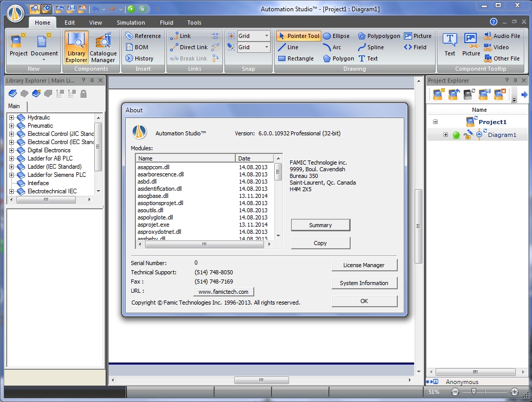The image size is (532, 402).
Task: Open the Tools ribbon tab
Action: pyautogui.click(x=194, y=23)
